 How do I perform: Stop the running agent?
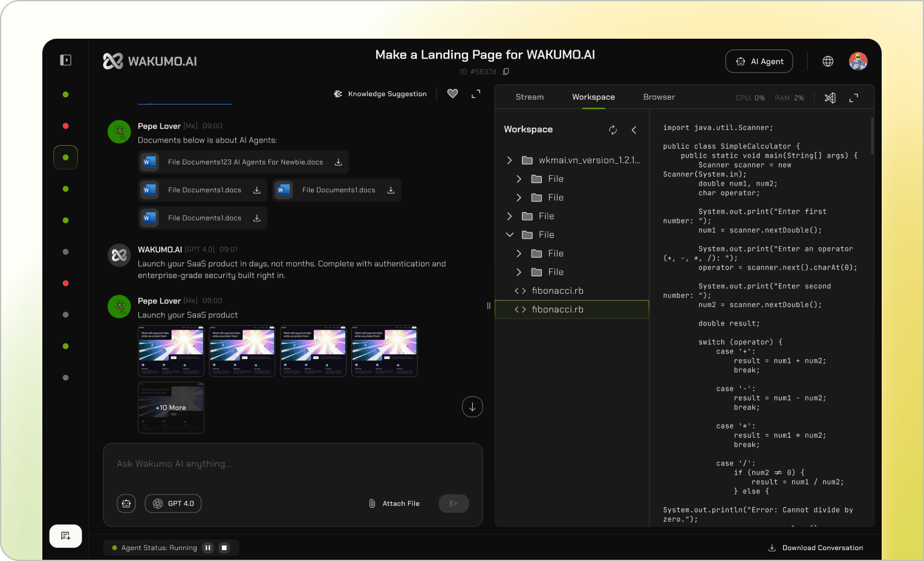click(x=224, y=548)
